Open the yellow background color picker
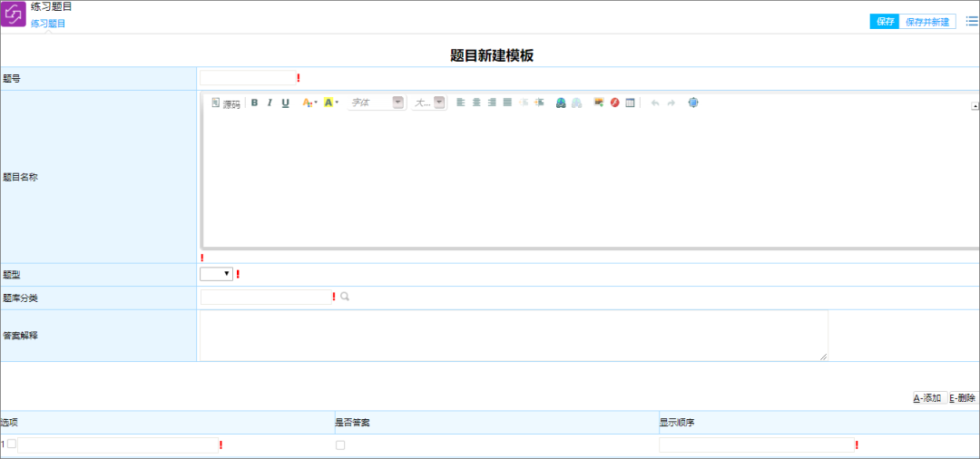This screenshot has height=459, width=980. (330, 103)
